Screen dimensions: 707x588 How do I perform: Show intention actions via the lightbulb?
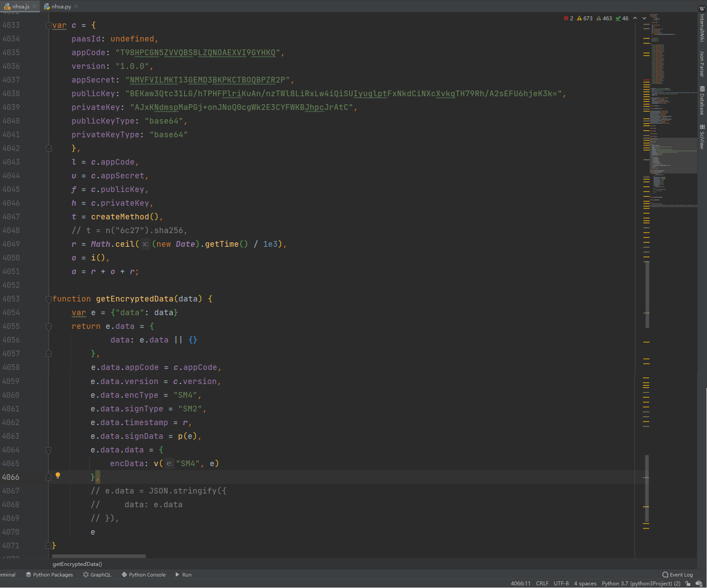pos(58,476)
